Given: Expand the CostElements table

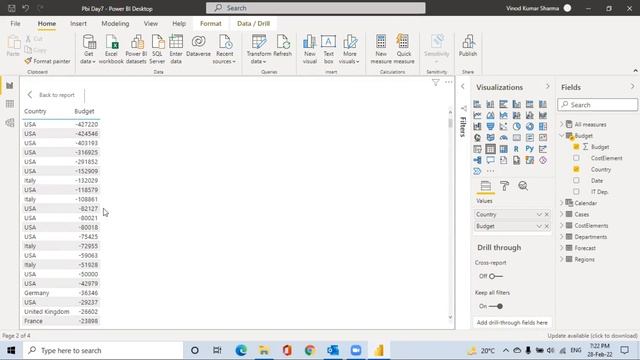Looking at the screenshot, I should pyautogui.click(x=562, y=225).
